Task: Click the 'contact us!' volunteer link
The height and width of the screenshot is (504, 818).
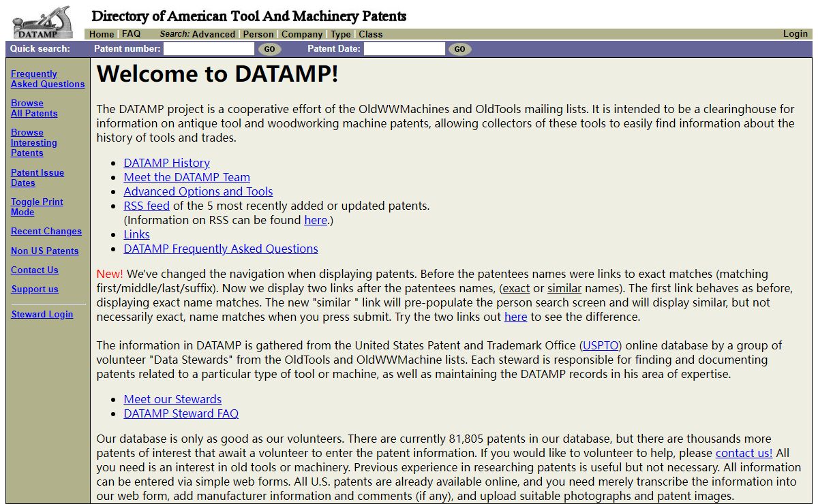Action: [x=744, y=453]
